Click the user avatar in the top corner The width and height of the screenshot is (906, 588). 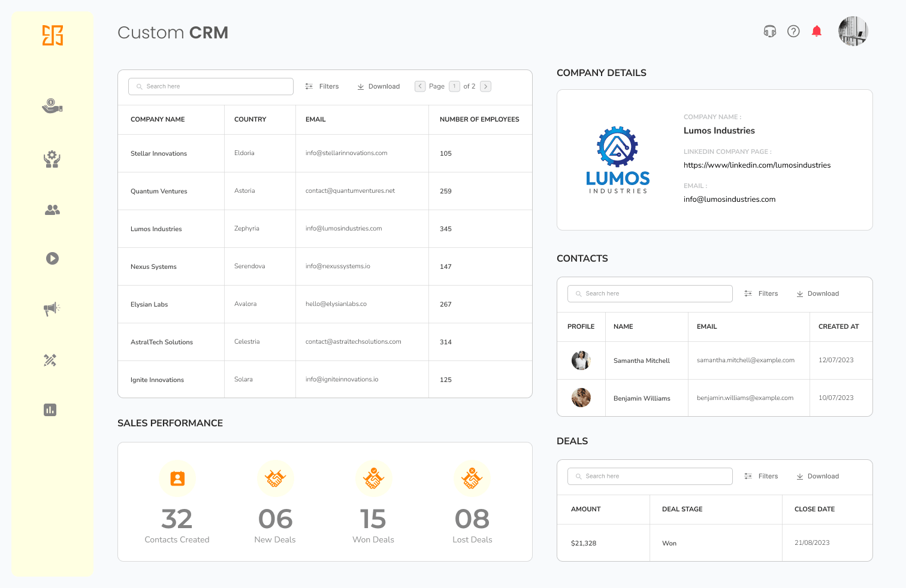click(853, 31)
